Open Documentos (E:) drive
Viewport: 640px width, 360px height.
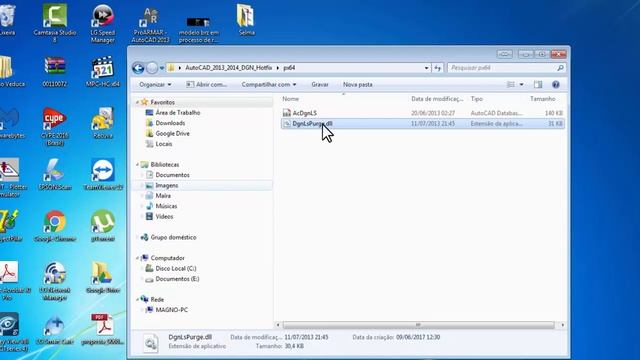click(177, 279)
